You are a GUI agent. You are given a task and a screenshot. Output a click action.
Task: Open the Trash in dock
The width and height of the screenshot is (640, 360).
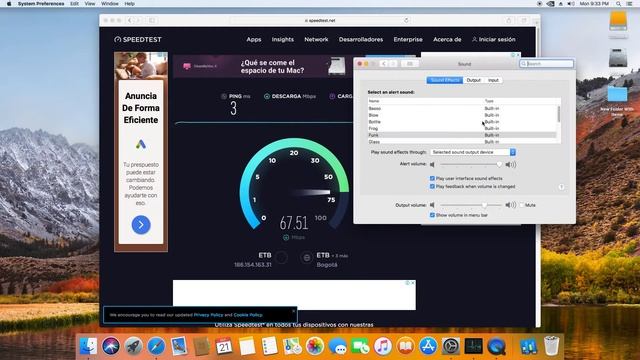(x=551, y=346)
